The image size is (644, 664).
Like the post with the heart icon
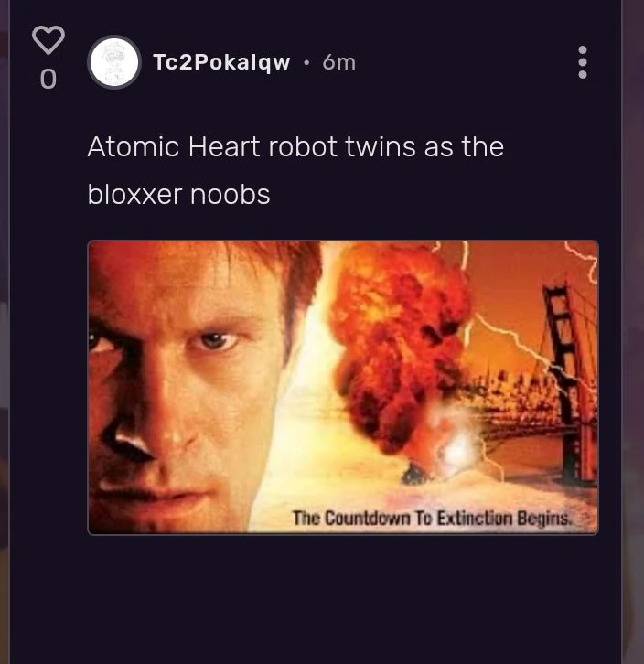pyautogui.click(x=48, y=40)
